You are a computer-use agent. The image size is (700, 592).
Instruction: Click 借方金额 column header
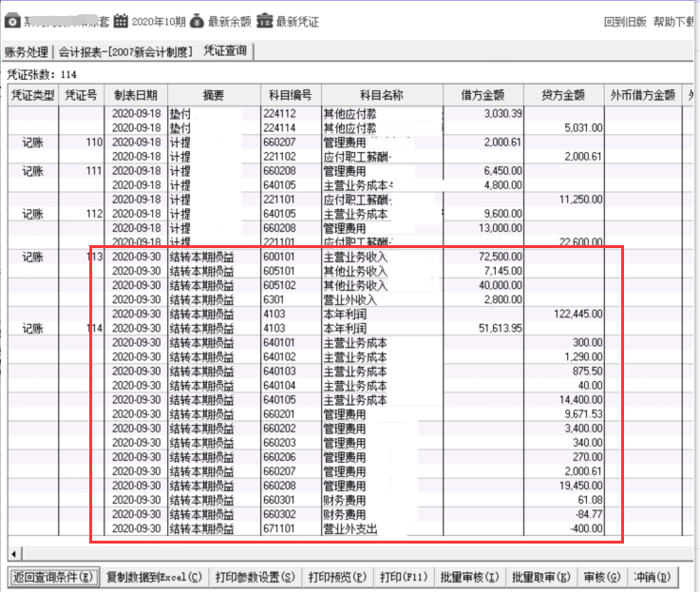(483, 95)
